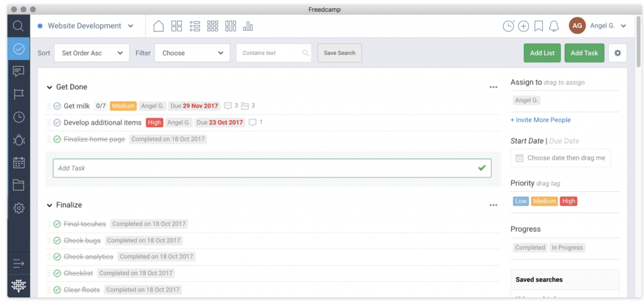Uncheck the completed Check bugs task
This screenshot has height=305, width=644.
[57, 240]
